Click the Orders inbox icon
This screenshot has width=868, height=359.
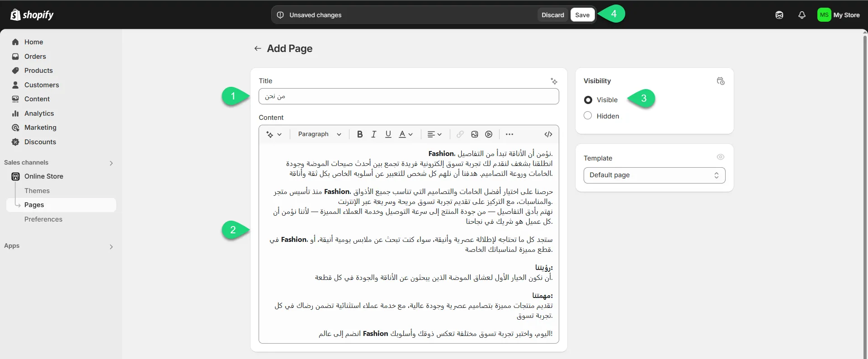point(15,57)
